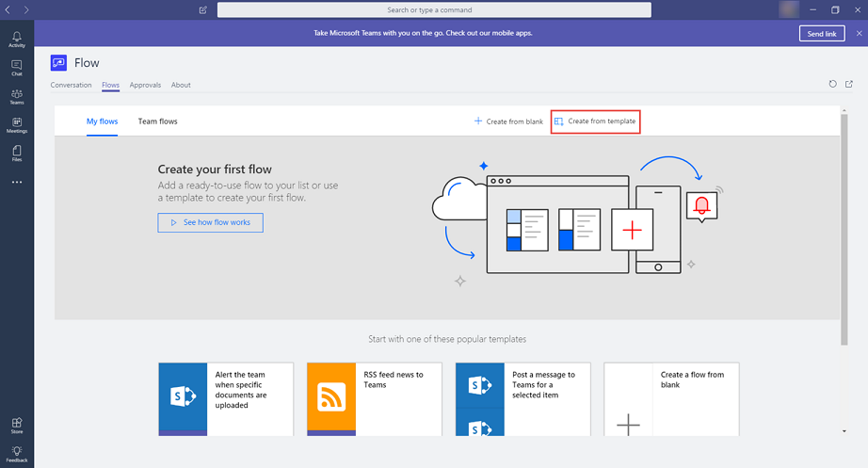Open the Store from the sidebar
Viewport: 868px width, 468px height.
pos(17,426)
